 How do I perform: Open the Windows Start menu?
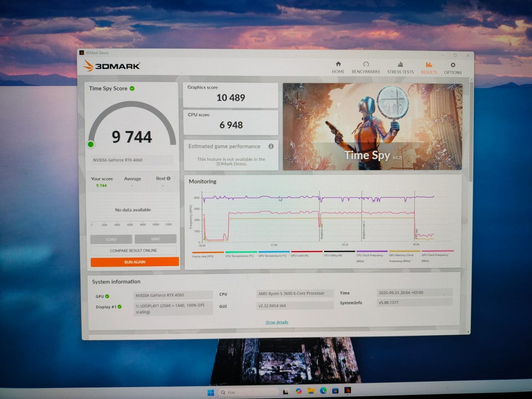[x=211, y=392]
